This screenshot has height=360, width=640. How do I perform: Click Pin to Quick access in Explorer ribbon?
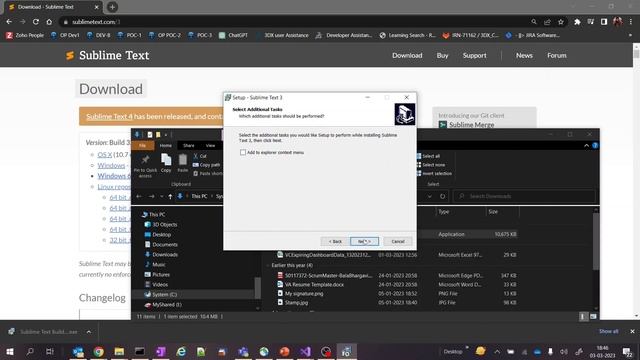tap(145, 166)
